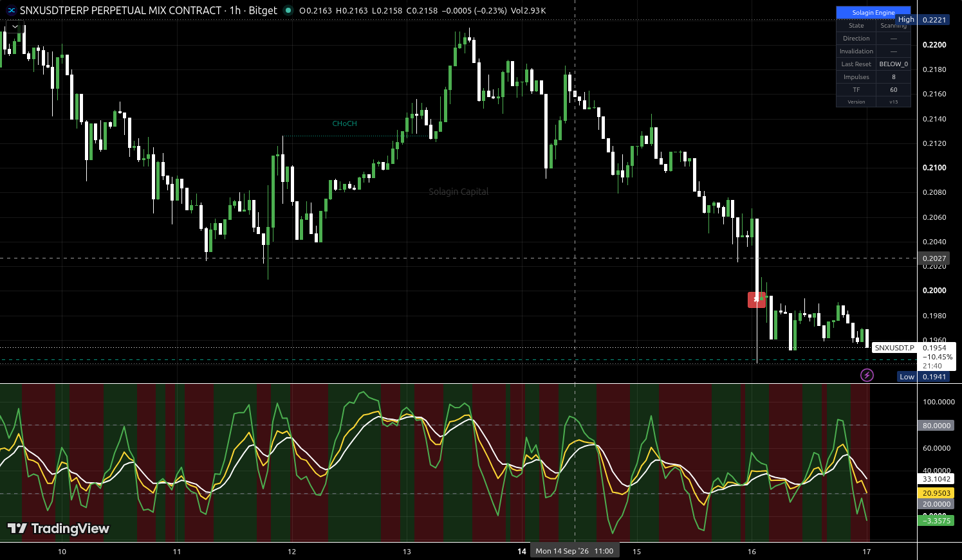Click the green line value −3.3575

pos(936,520)
